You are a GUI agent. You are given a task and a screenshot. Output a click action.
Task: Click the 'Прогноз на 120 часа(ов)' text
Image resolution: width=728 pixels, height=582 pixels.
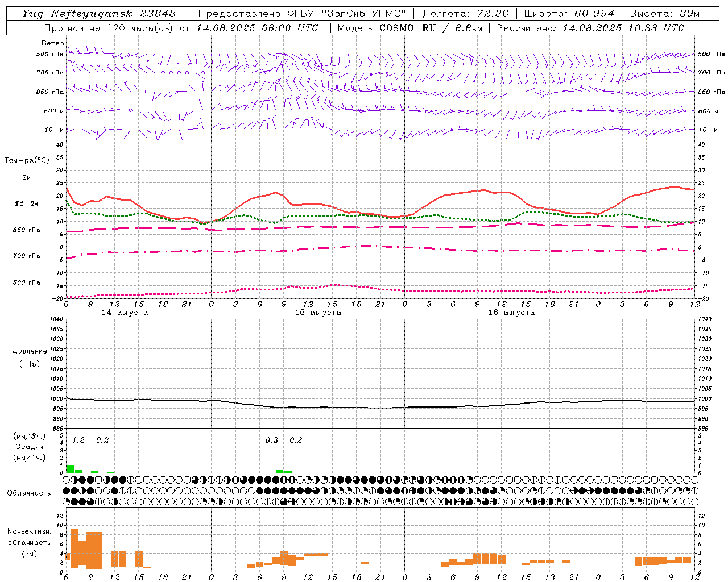coord(109,28)
